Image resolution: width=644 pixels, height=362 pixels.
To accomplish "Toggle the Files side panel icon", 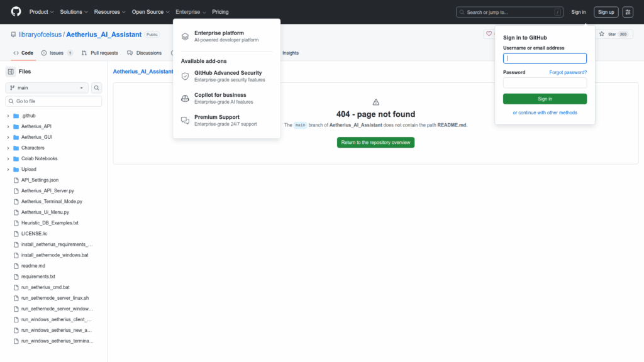I will click(11, 72).
